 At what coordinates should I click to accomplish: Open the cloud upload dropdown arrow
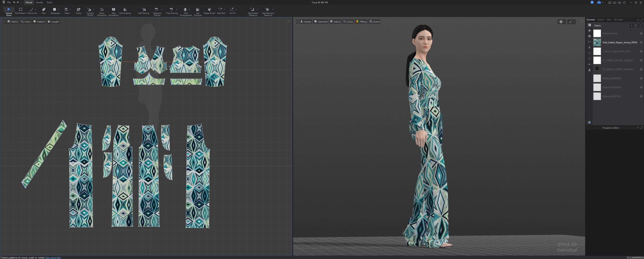(602, 2)
